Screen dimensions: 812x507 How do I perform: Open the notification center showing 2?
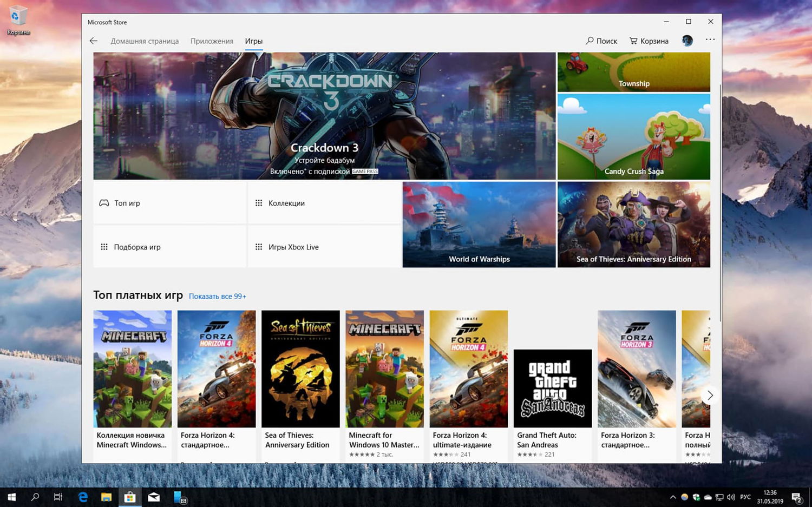[x=796, y=497]
